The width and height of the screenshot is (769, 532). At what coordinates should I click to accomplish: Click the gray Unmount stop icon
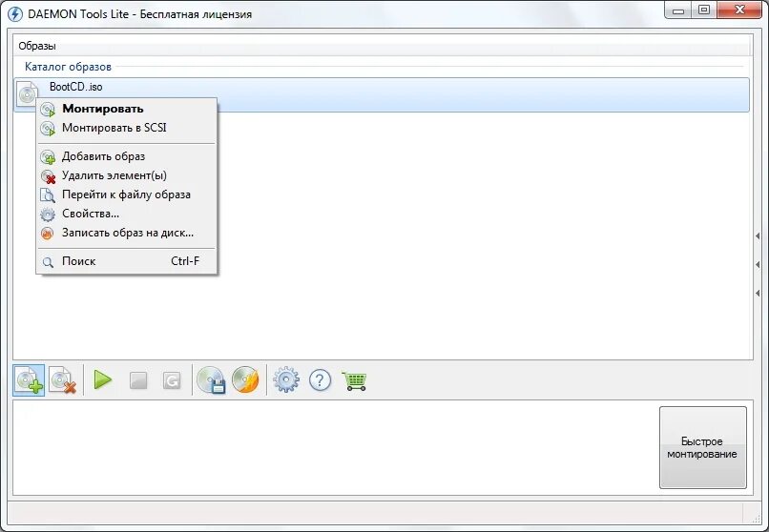[138, 380]
